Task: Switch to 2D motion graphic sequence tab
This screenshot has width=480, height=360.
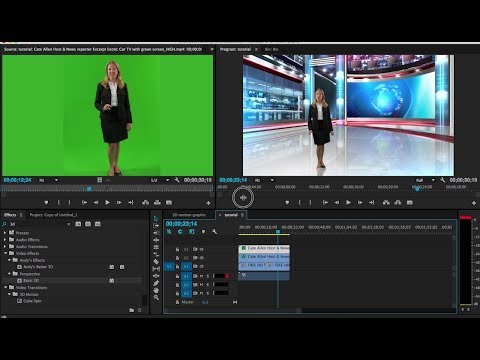Action: (189, 215)
